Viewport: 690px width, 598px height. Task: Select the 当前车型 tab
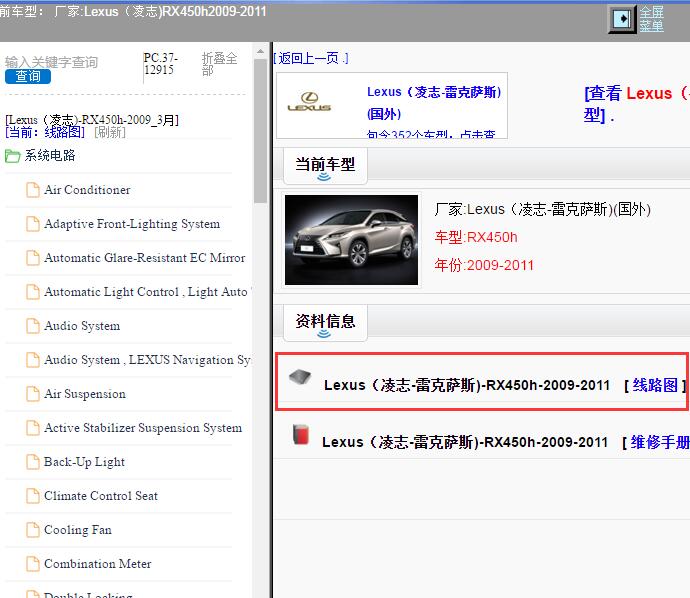[325, 165]
